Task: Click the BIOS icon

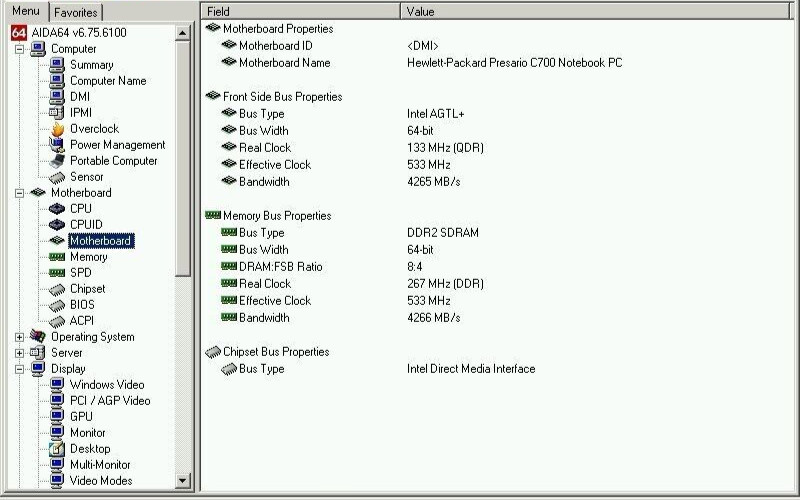Action: 57,305
